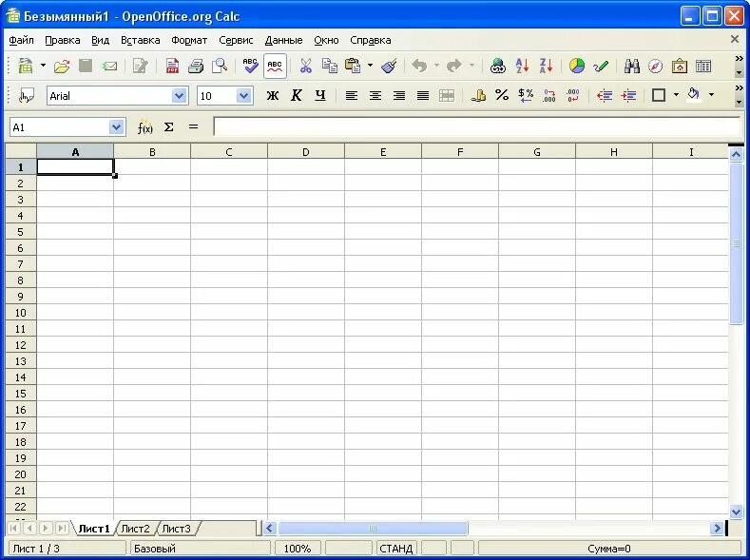
Task: Click the Edit file icon
Action: [140, 66]
